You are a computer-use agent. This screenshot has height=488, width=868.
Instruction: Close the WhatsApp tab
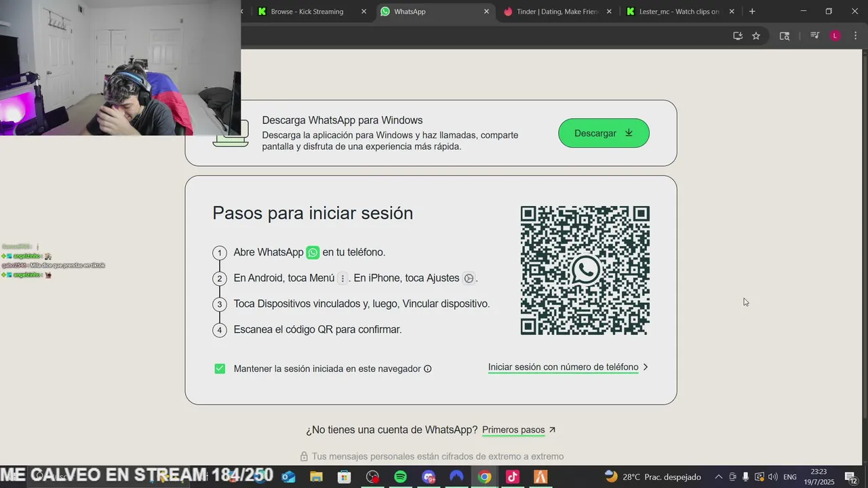coord(486,12)
